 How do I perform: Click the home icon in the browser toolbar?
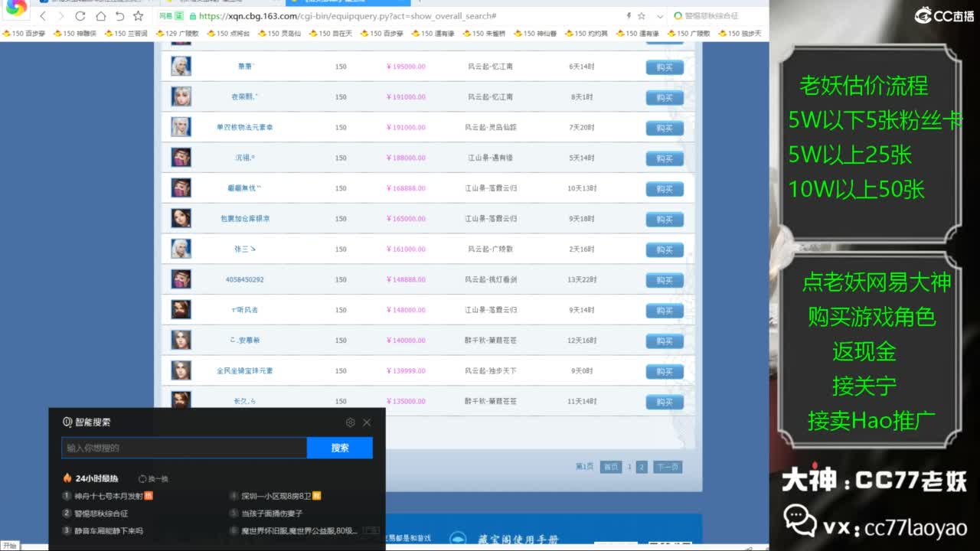click(x=102, y=17)
